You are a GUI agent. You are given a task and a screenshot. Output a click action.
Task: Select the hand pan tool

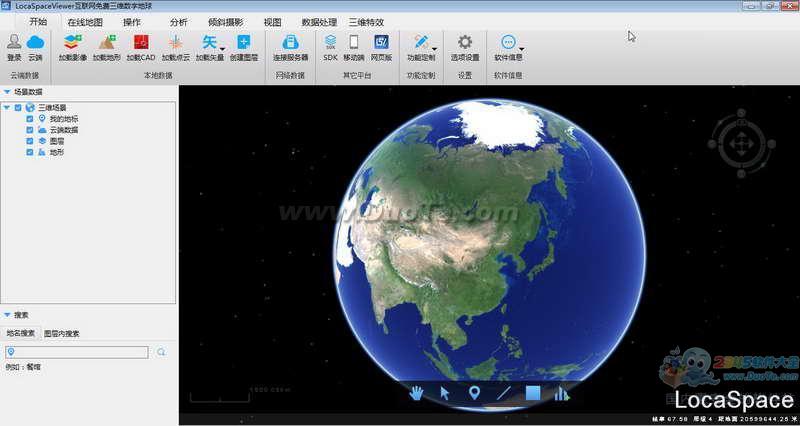[x=416, y=393]
